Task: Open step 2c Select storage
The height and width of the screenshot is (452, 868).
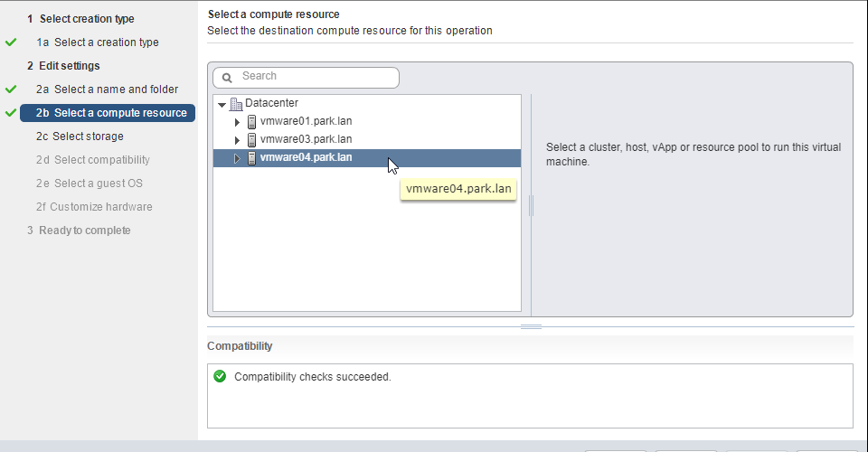Action: (80, 137)
